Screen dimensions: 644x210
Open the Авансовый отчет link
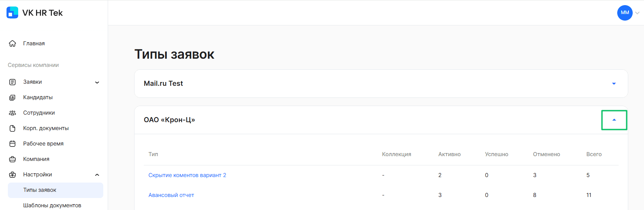pos(171,195)
